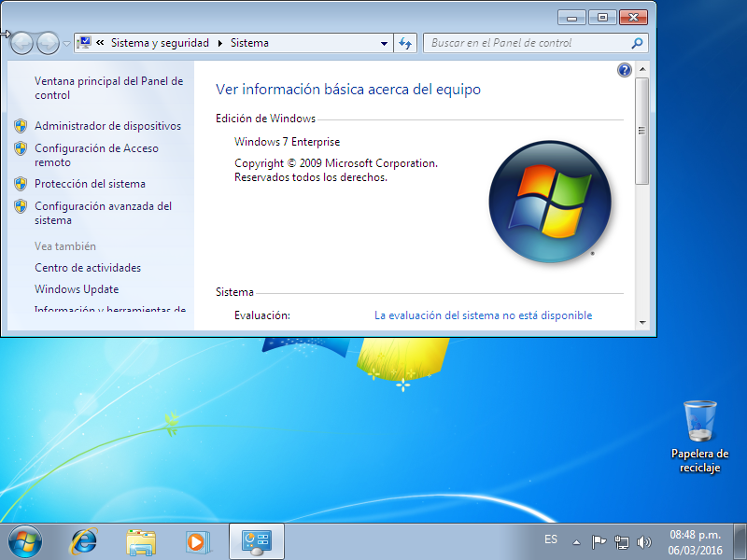Open the Action Center flag icon

click(599, 541)
